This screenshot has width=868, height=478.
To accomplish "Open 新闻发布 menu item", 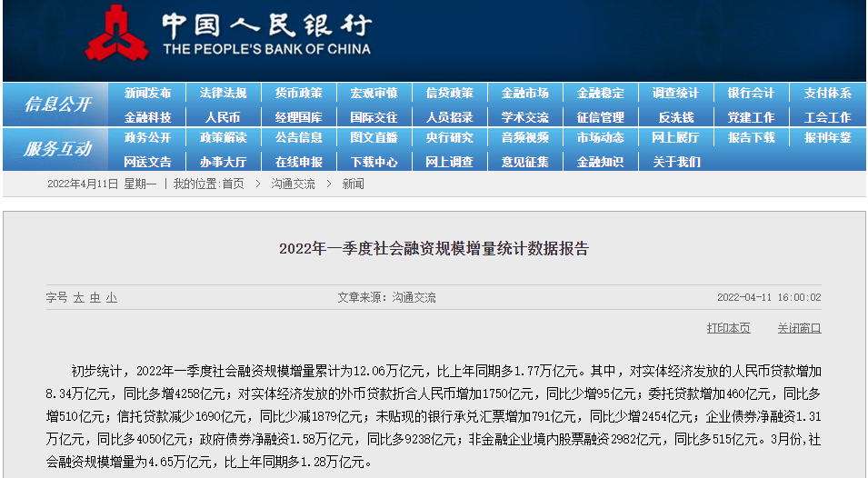I will click(148, 93).
